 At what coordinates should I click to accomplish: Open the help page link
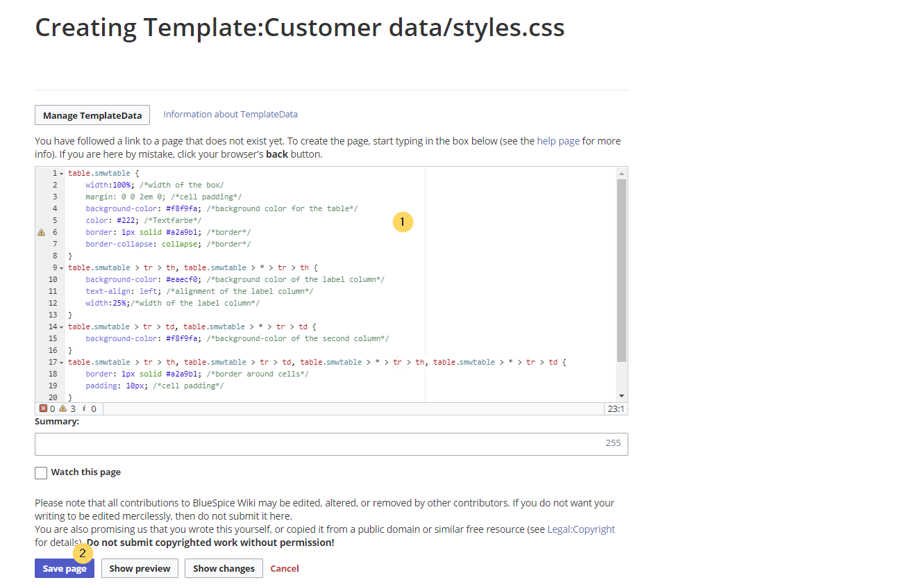click(558, 140)
